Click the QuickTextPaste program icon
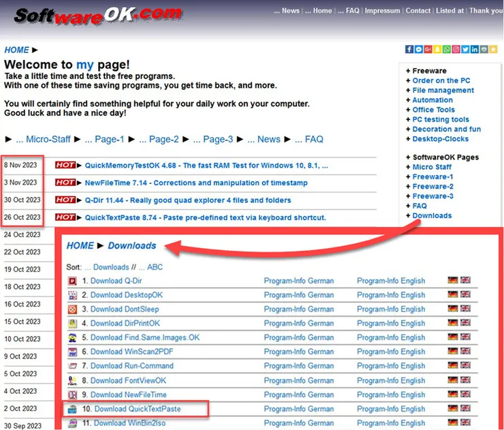 pyautogui.click(x=72, y=409)
